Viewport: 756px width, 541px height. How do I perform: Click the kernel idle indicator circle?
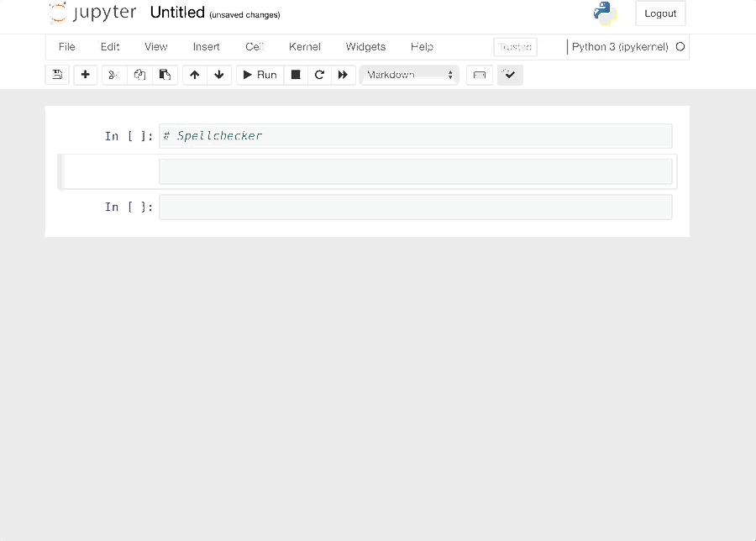pyautogui.click(x=680, y=47)
